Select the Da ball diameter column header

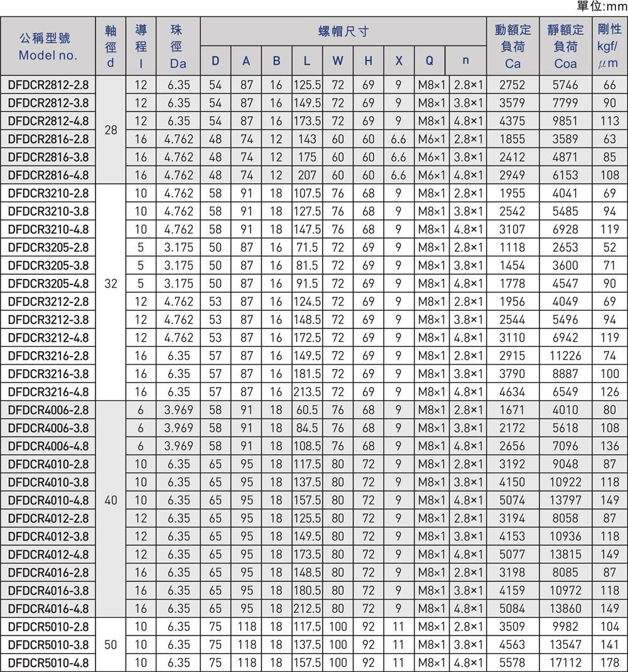[x=178, y=46]
